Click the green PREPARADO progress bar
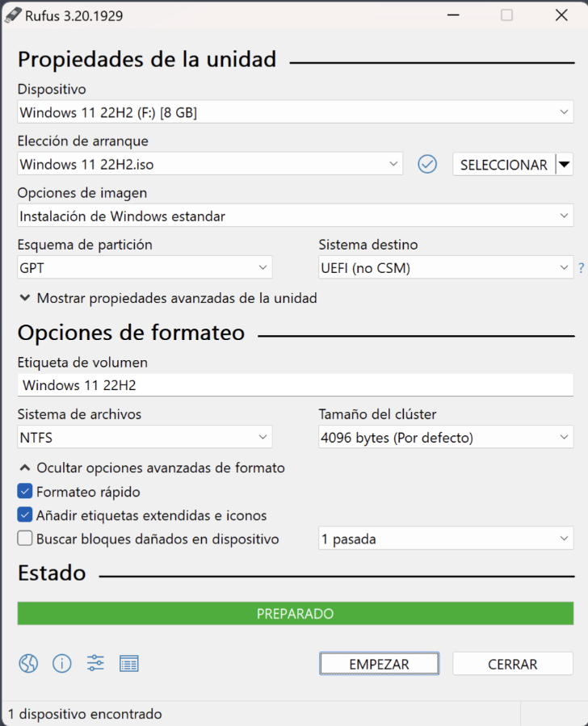Viewport: 588px width, 726px height. 296,614
